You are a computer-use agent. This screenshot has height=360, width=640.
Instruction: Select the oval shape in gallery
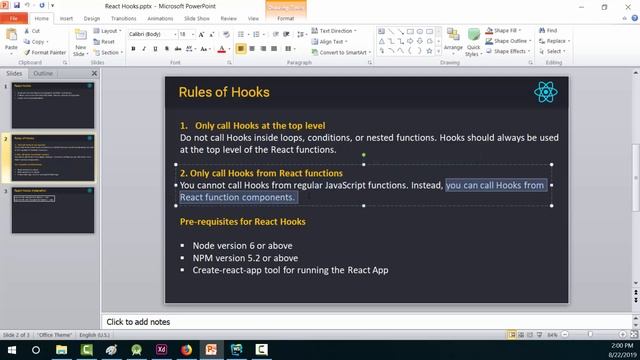point(420,31)
